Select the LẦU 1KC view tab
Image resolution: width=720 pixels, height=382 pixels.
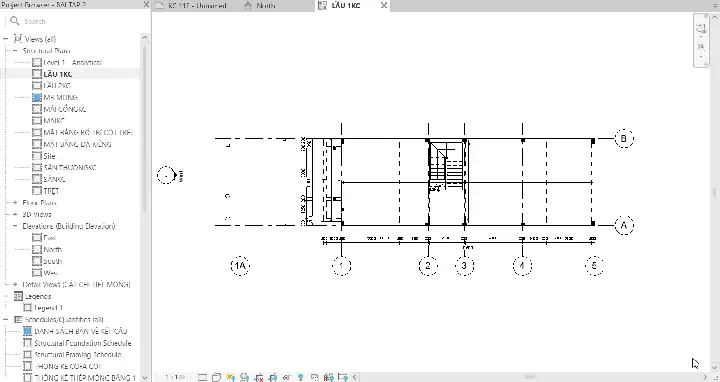pyautogui.click(x=346, y=6)
